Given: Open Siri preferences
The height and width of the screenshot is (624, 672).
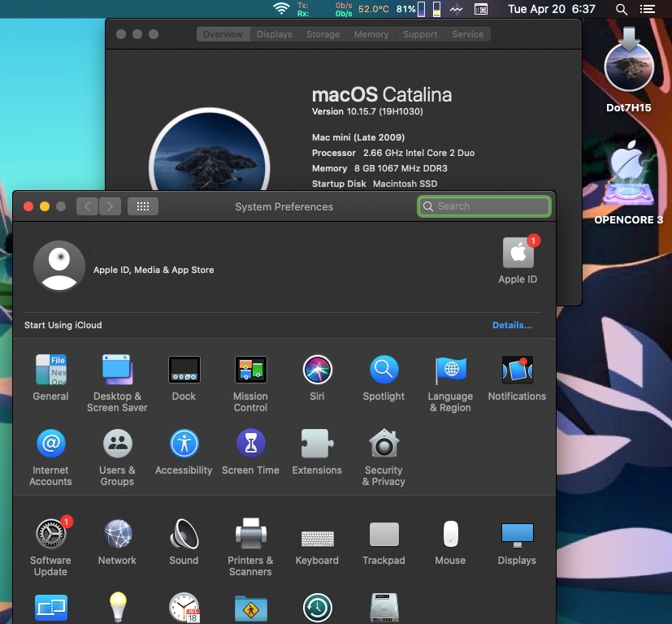Looking at the screenshot, I should tap(317, 370).
